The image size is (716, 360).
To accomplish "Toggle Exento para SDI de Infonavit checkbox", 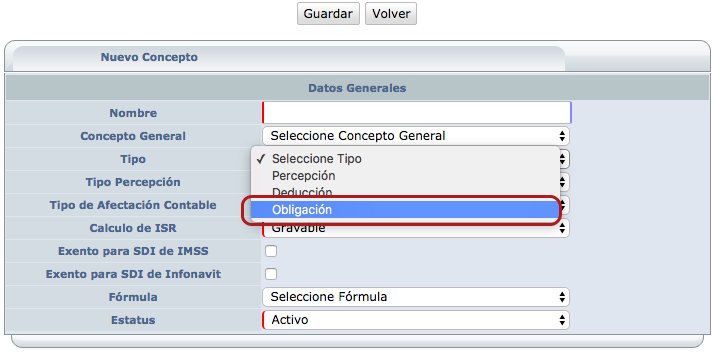I will tap(271, 274).
